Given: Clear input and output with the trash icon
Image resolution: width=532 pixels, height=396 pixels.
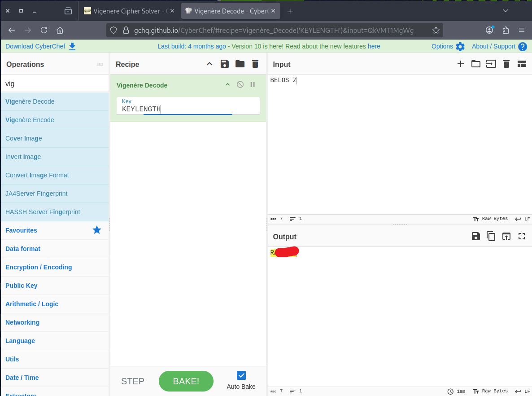Looking at the screenshot, I should click(x=506, y=64).
